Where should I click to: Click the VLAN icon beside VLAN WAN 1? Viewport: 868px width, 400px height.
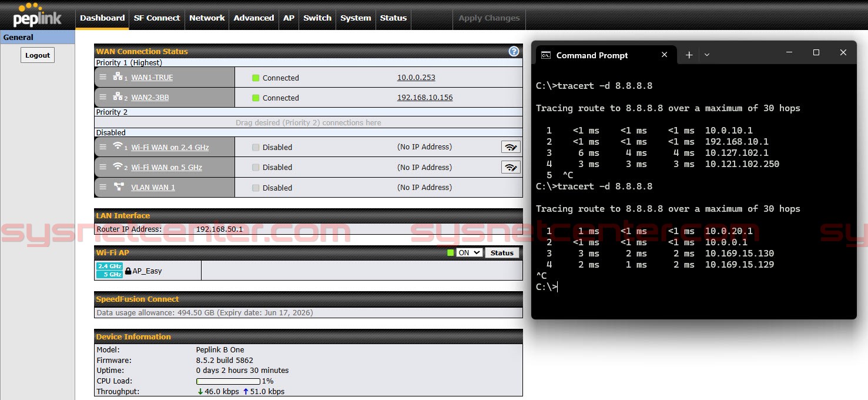[119, 187]
